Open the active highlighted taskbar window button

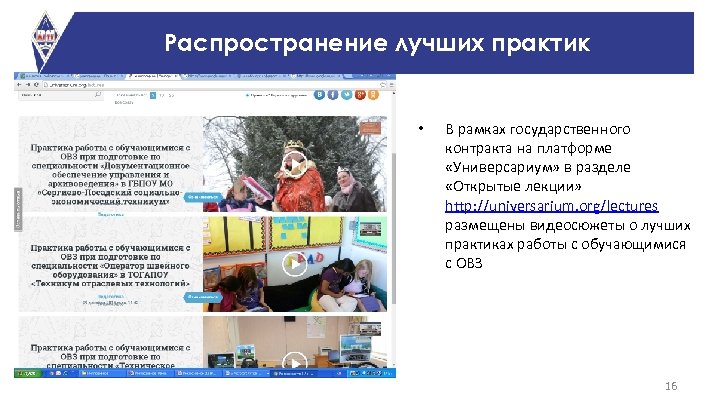coord(293,373)
